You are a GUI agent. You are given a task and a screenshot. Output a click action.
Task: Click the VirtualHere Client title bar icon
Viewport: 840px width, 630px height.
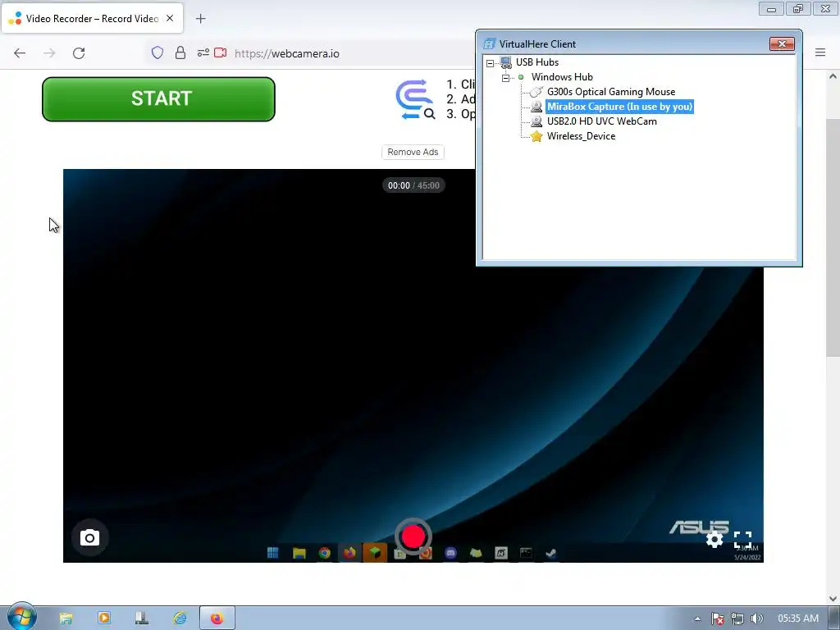tap(489, 44)
